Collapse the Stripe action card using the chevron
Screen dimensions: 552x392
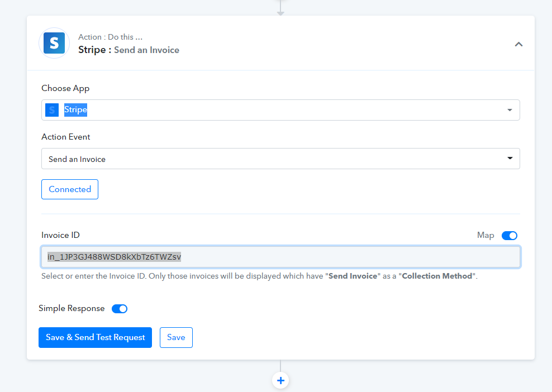(x=518, y=44)
